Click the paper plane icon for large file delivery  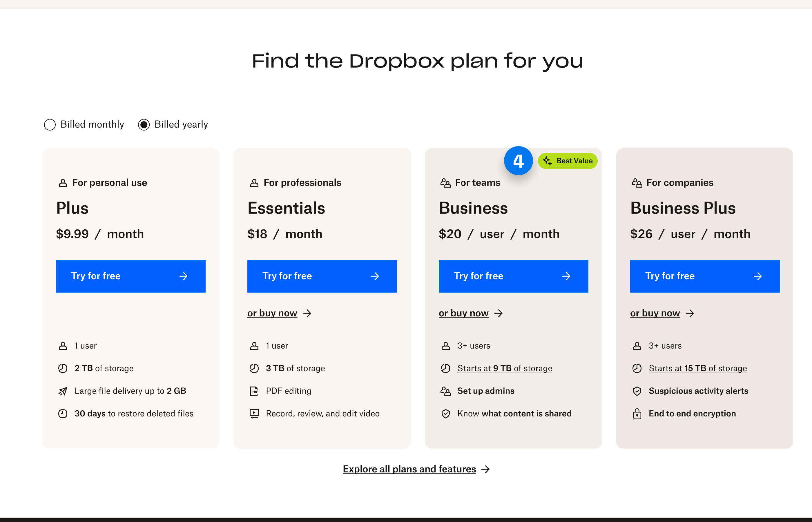(x=63, y=391)
